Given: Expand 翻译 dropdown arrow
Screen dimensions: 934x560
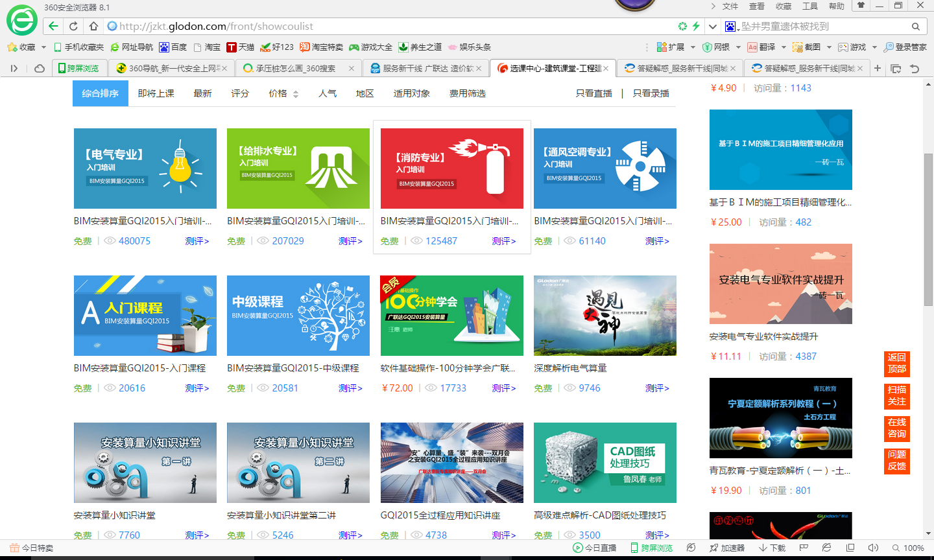Looking at the screenshot, I should tap(784, 47).
